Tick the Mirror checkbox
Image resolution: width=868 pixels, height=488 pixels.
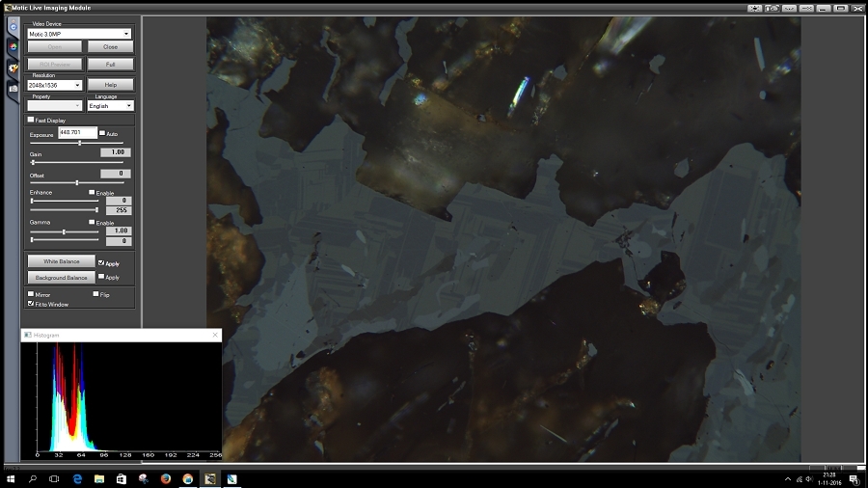pyautogui.click(x=31, y=293)
